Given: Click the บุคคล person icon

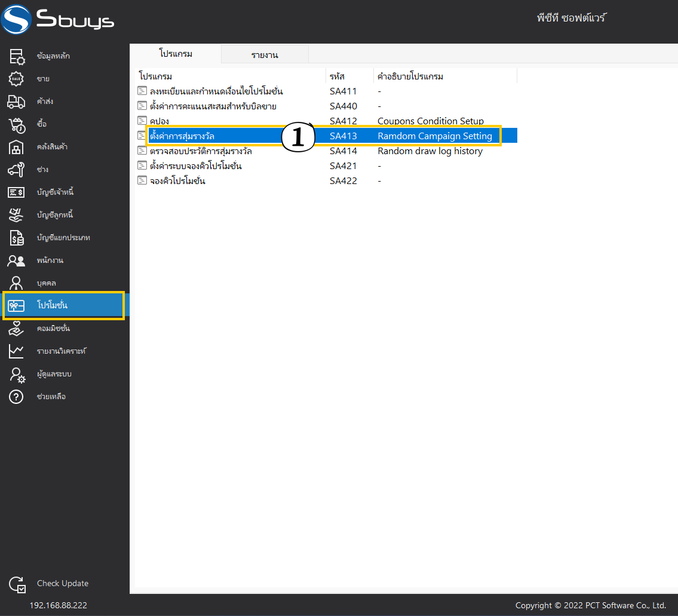Looking at the screenshot, I should point(16,283).
